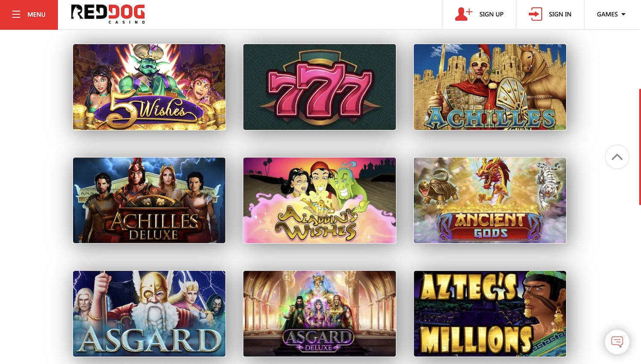Launch the Aladdin's Wishes game
The height and width of the screenshot is (364, 641).
tap(320, 200)
